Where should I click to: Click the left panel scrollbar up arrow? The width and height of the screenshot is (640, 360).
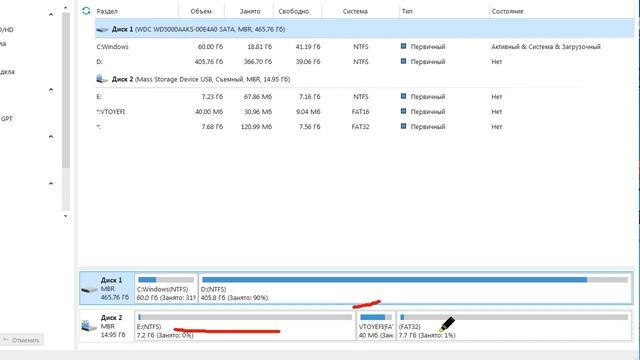(66, 7)
